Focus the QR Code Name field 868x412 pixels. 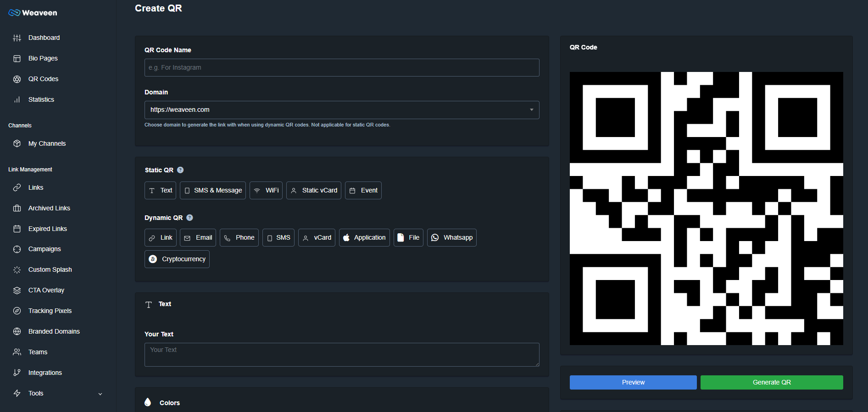coord(342,68)
